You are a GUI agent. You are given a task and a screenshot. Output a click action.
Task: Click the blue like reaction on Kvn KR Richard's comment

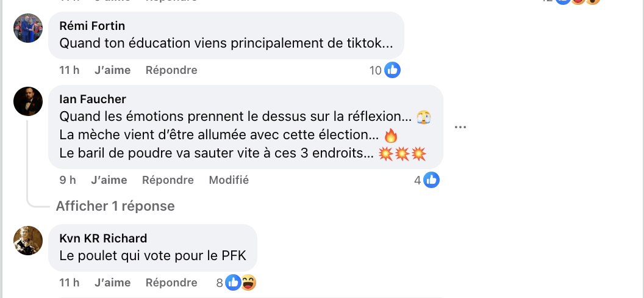(232, 283)
